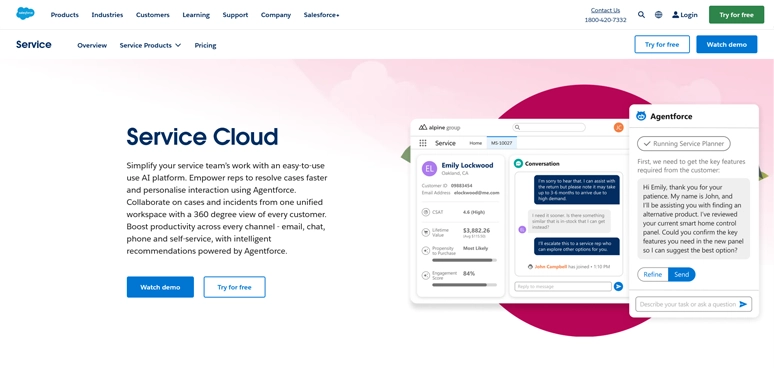Go to the Overview tab
Image resolution: width=774 pixels, height=377 pixels.
tap(92, 45)
